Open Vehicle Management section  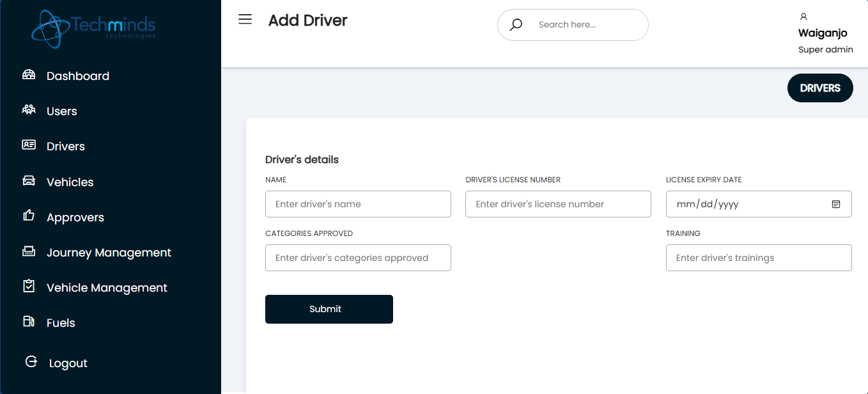pyautogui.click(x=107, y=288)
